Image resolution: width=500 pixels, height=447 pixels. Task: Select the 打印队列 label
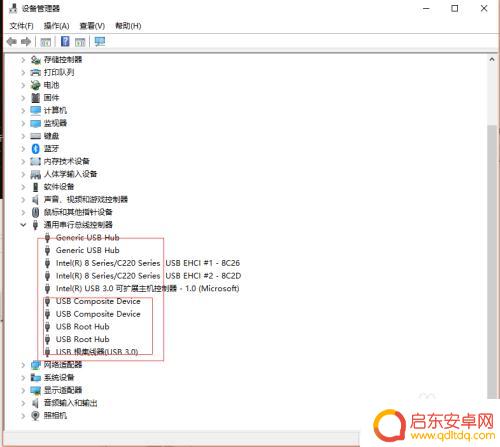coord(59,72)
